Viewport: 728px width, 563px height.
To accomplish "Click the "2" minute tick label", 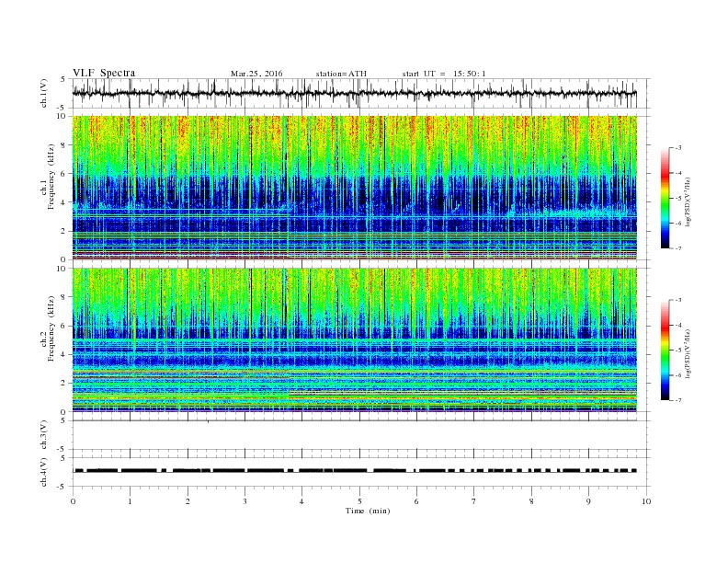I will (x=188, y=501).
